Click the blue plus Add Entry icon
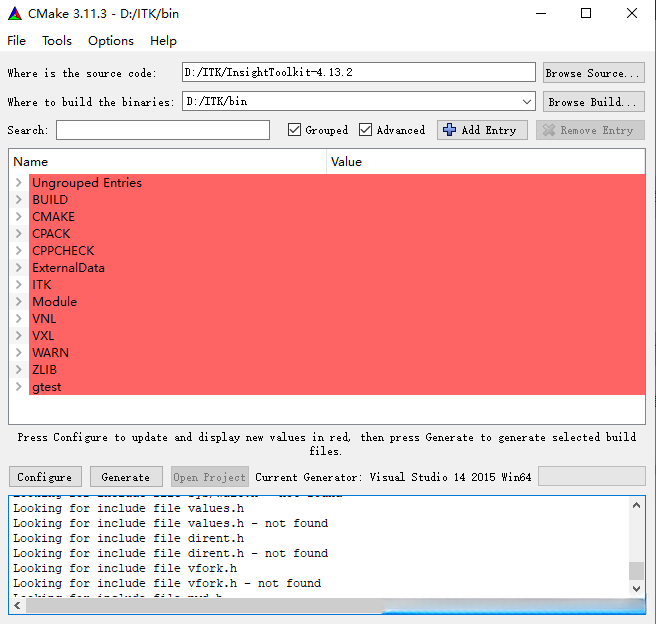 (449, 130)
